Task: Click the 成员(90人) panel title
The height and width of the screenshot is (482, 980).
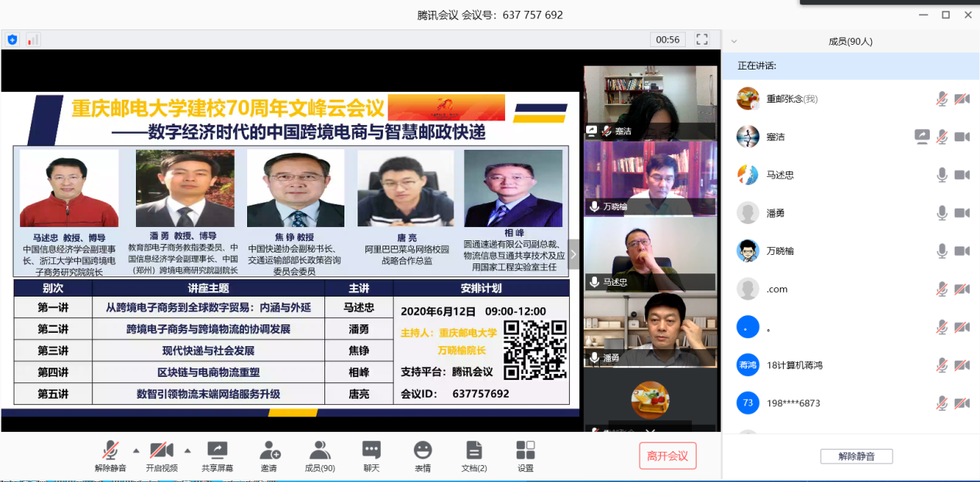Action: pyautogui.click(x=850, y=42)
